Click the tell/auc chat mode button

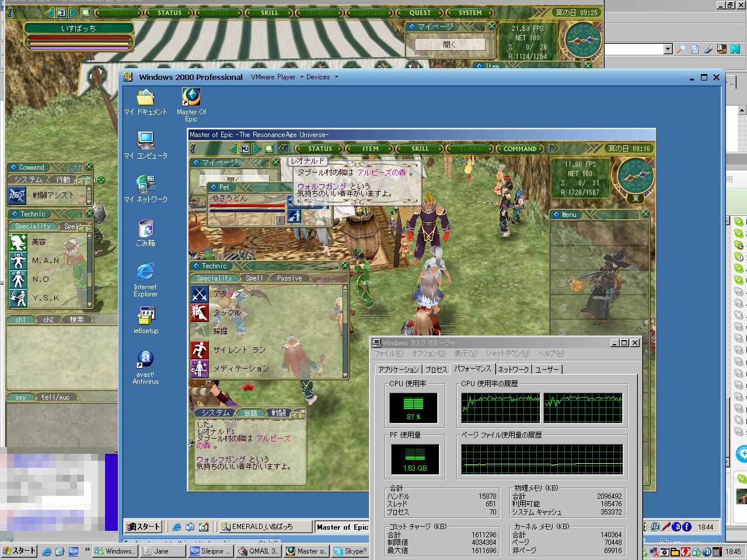[55, 397]
